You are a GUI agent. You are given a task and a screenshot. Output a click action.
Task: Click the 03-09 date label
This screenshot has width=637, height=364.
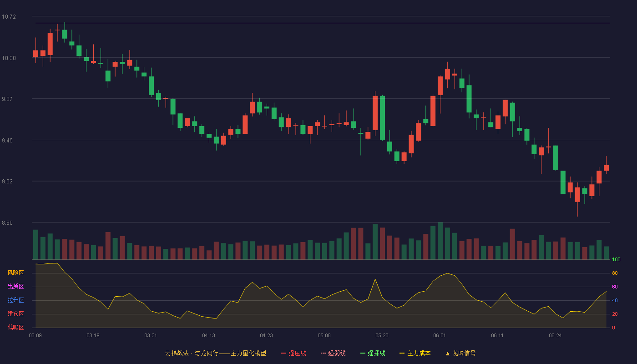click(x=35, y=335)
